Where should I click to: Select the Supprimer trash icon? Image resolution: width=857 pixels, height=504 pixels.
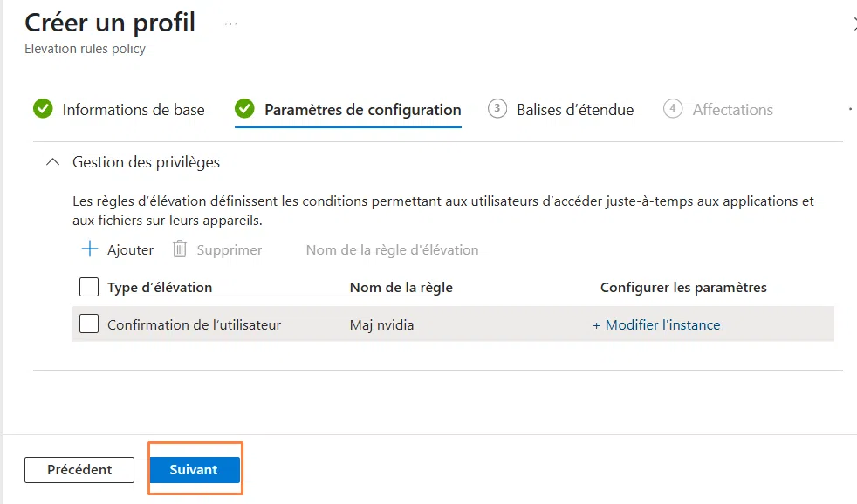(178, 249)
